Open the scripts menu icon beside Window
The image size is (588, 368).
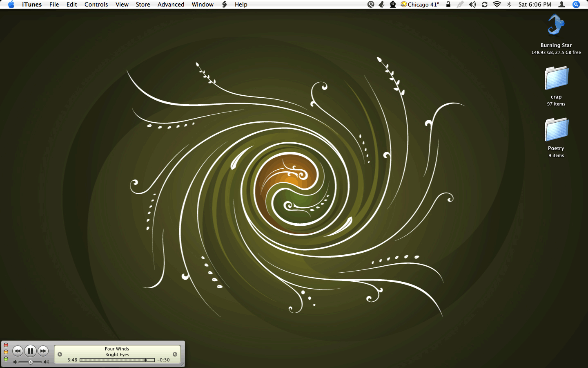pyautogui.click(x=224, y=4)
